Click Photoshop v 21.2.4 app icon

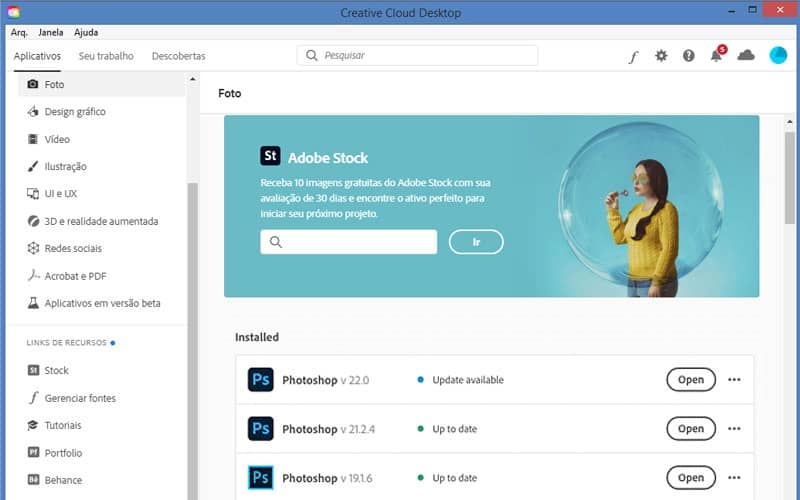[x=260, y=429]
